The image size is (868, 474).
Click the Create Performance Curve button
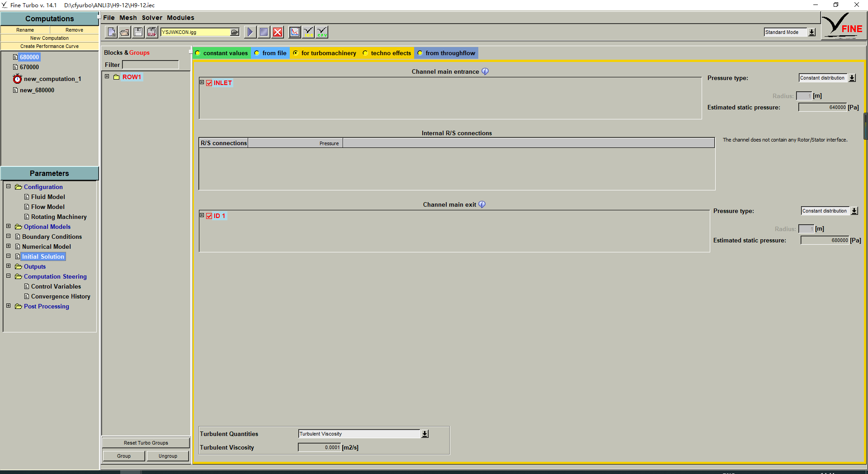49,46
